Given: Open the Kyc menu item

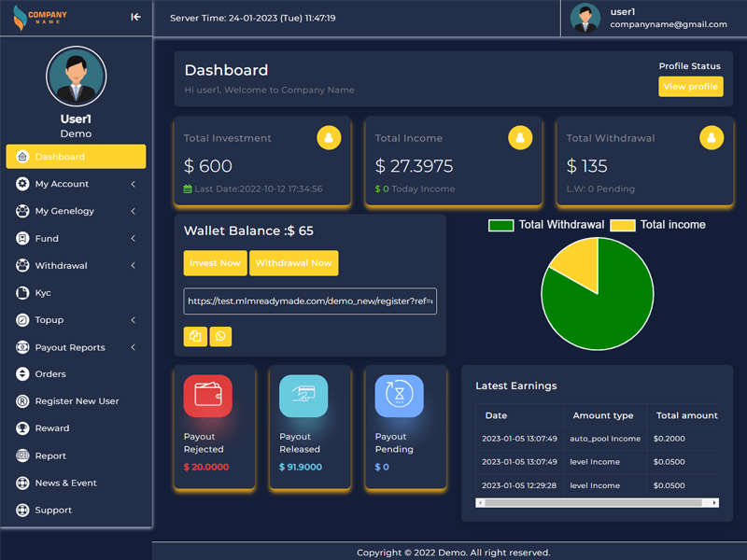Looking at the screenshot, I should pos(43,293).
